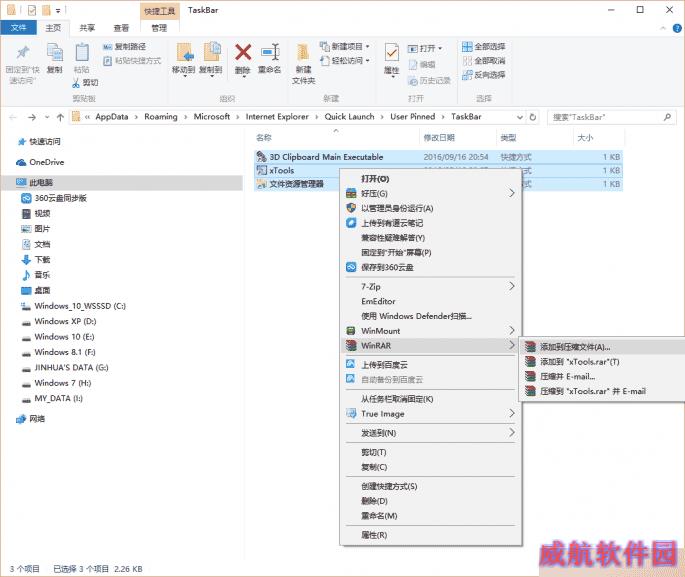
Task: Click the 修改日期 column header
Action: (439, 138)
